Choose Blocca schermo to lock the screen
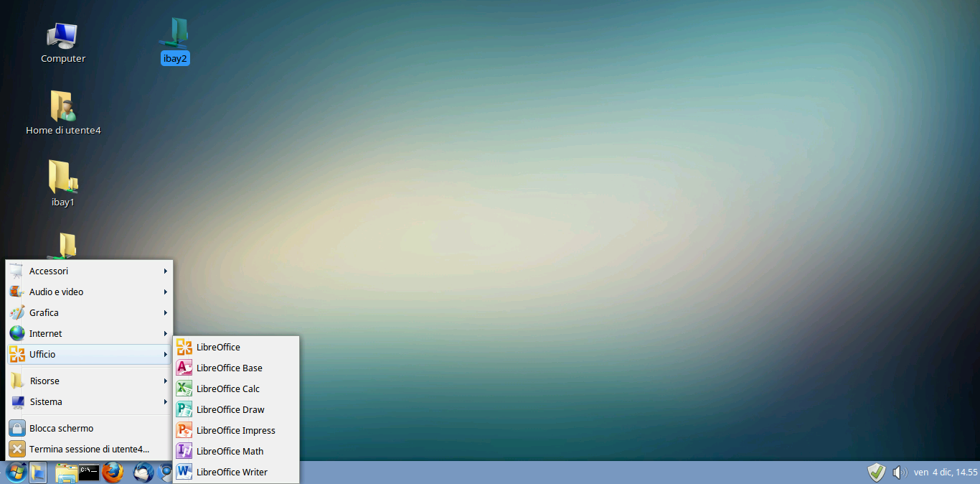The image size is (980, 484). pyautogui.click(x=89, y=428)
